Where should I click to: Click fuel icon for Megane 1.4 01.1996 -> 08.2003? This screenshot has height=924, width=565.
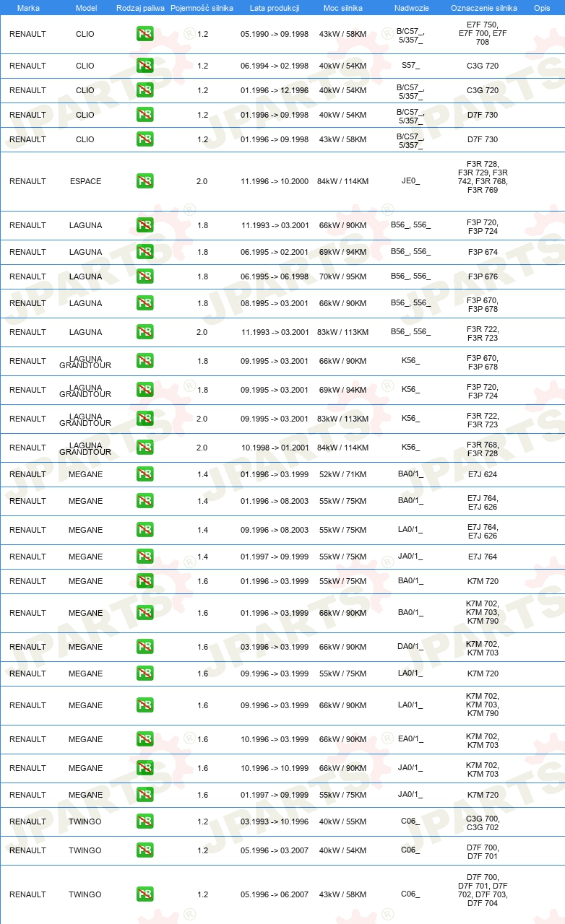(145, 501)
